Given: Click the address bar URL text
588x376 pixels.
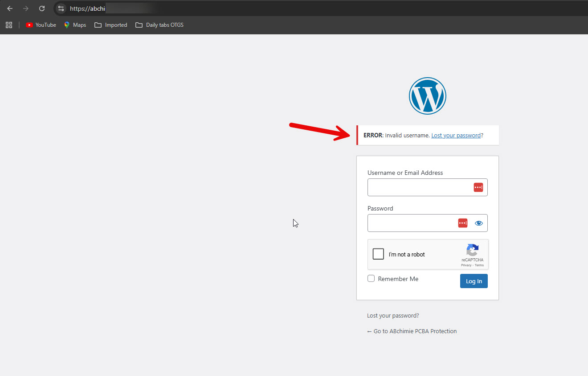Looking at the screenshot, I should pyautogui.click(x=87, y=8).
